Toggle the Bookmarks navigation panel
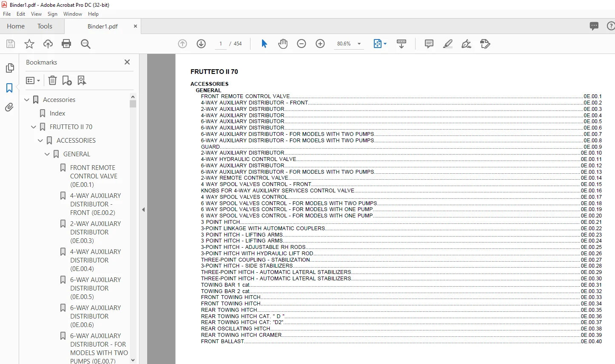The image size is (615, 364). (9, 88)
